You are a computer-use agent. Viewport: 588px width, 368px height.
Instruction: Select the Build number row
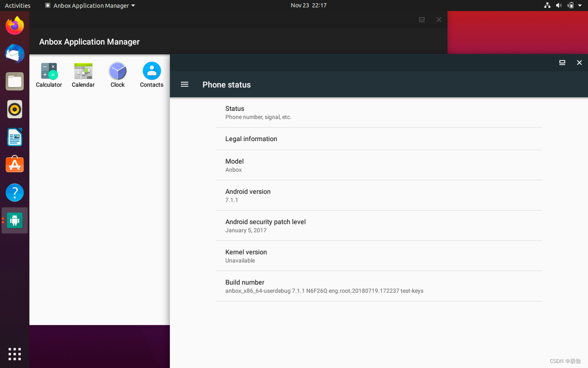click(x=379, y=286)
